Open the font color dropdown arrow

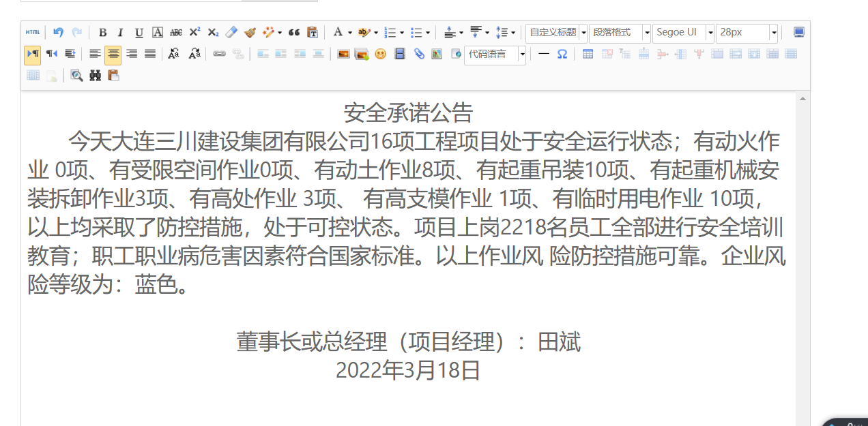pyautogui.click(x=350, y=32)
